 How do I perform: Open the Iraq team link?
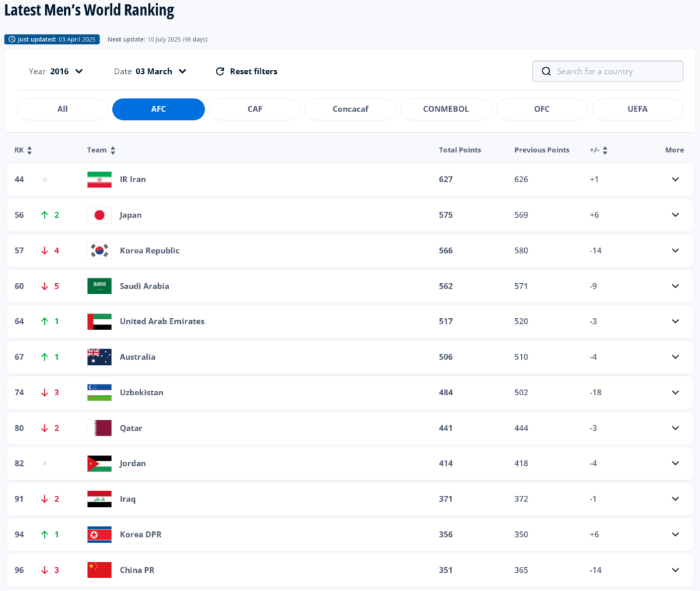coord(128,499)
